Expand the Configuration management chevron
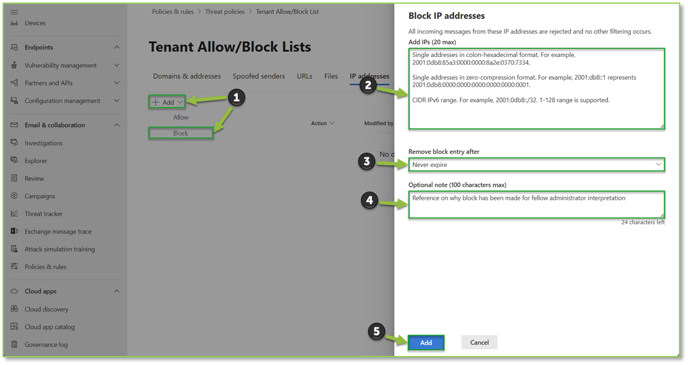 pos(116,100)
